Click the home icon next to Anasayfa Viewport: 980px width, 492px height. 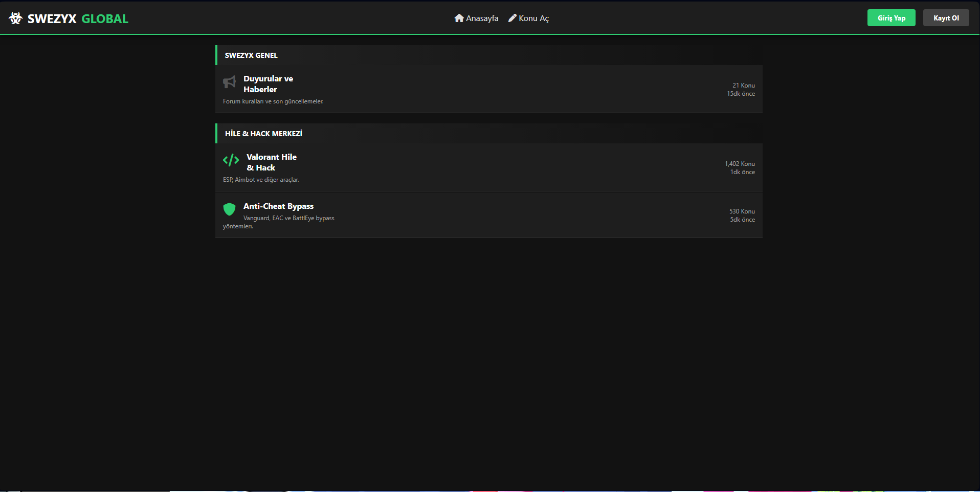tap(459, 18)
